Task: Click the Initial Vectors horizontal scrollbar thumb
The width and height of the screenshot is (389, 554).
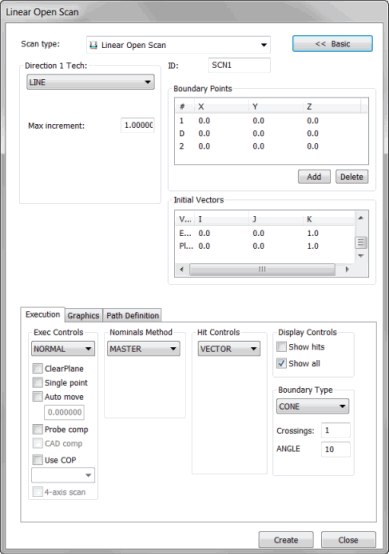Action: (x=262, y=269)
